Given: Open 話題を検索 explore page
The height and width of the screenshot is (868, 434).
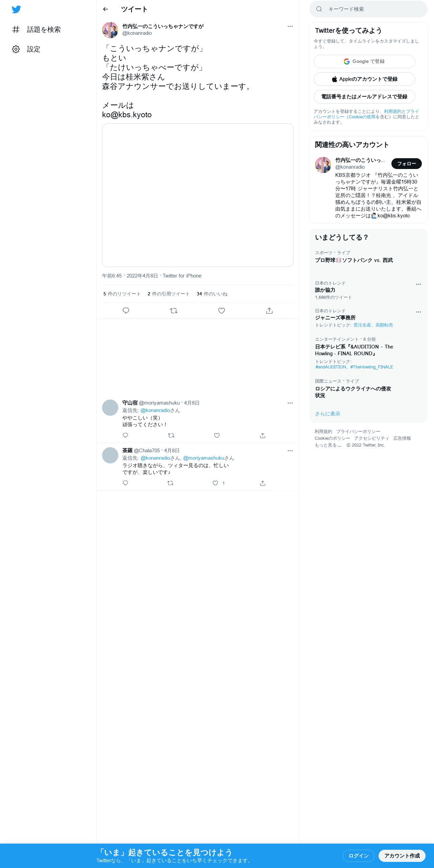Looking at the screenshot, I should pyautogui.click(x=37, y=29).
